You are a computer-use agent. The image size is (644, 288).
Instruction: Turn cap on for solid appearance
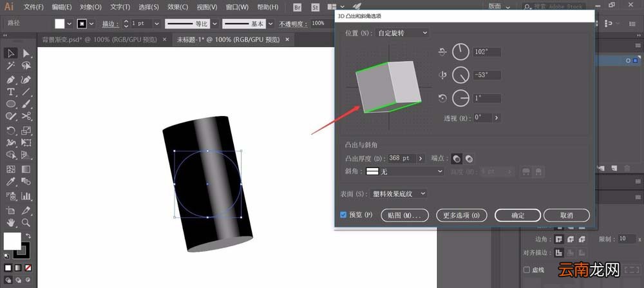[x=457, y=158]
